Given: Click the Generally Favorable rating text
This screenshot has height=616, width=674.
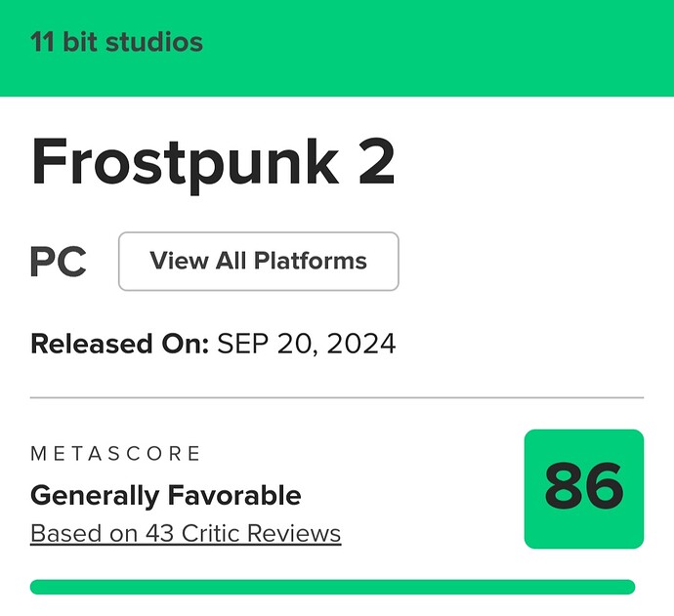Looking at the screenshot, I should click(165, 495).
